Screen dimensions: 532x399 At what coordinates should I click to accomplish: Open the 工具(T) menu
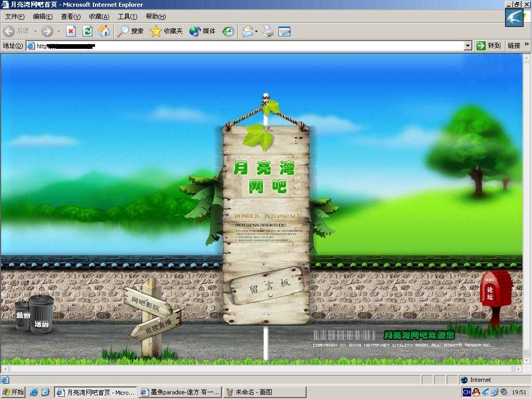tap(127, 17)
